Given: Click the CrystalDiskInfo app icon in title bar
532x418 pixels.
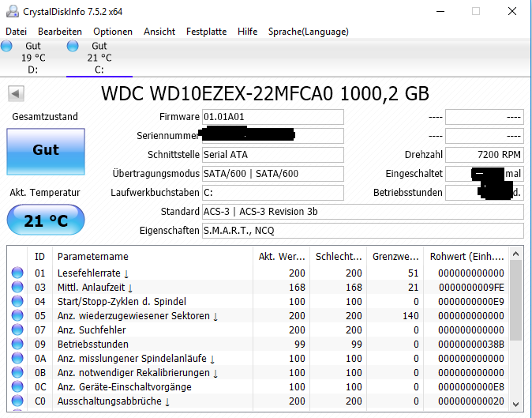Looking at the screenshot, I should click(x=13, y=11).
